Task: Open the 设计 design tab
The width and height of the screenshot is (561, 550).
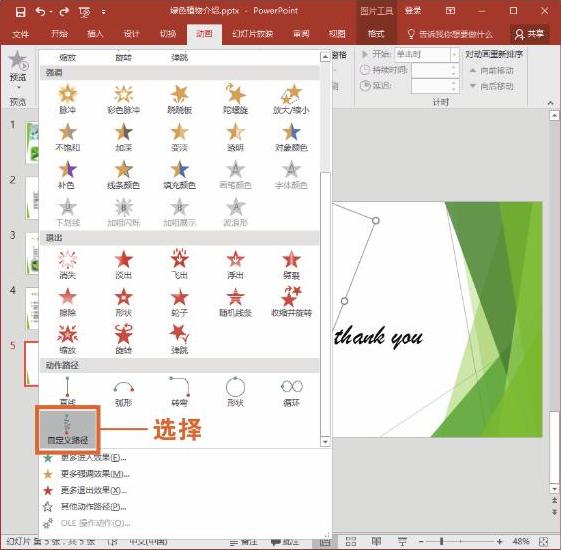Action: click(131, 34)
